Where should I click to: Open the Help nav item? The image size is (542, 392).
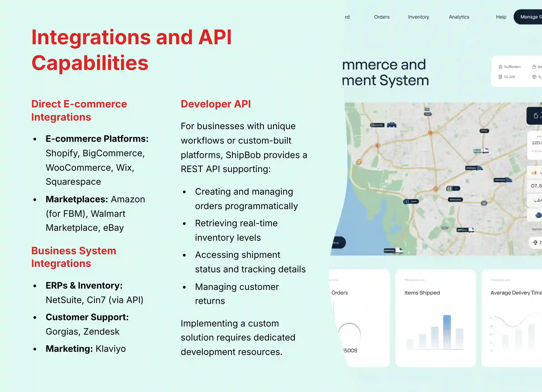click(x=501, y=17)
